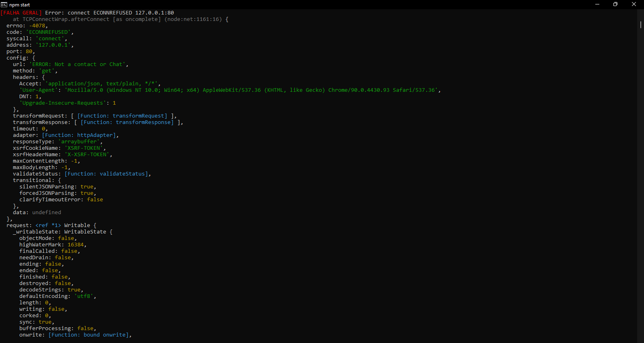Click the 'clarifyTimeoutError: false' line
The image size is (644, 343).
61,200
